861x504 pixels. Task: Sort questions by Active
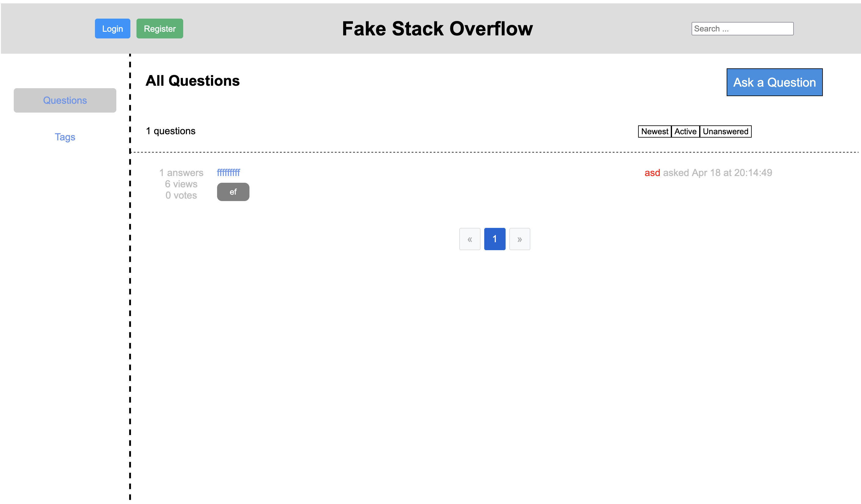click(685, 131)
